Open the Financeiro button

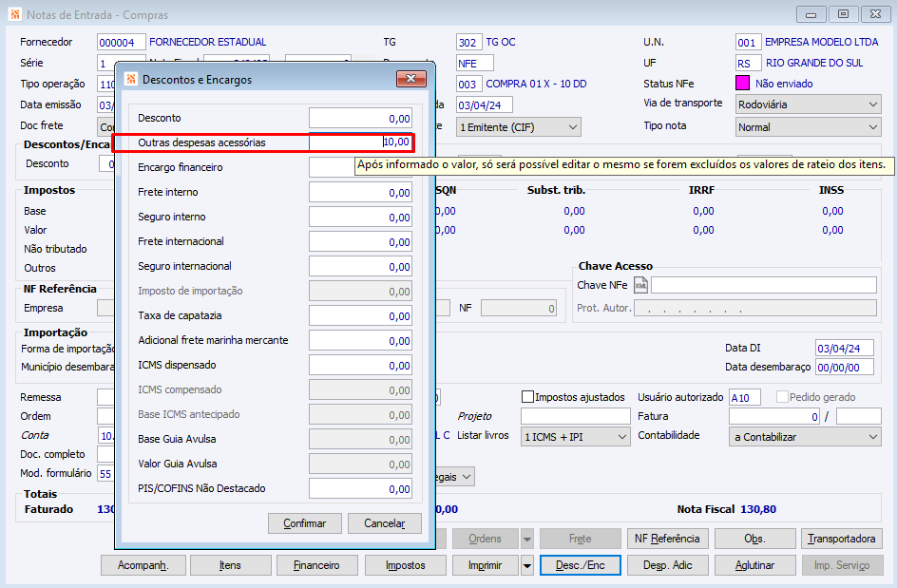317,565
